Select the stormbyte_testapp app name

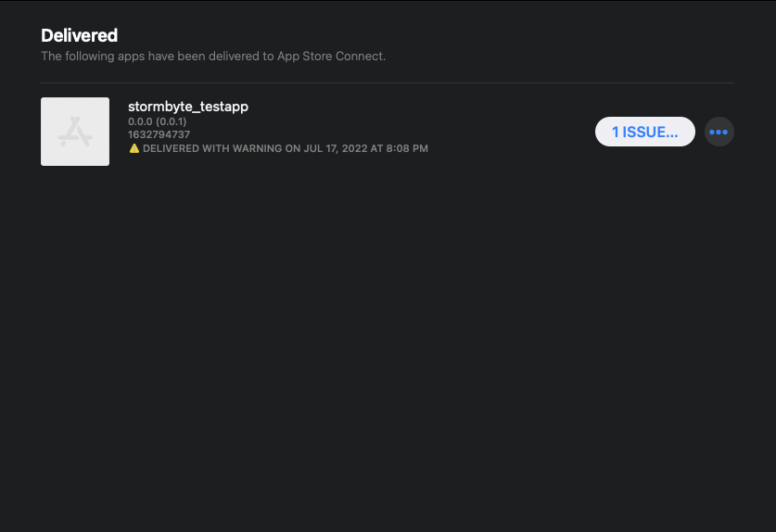[x=187, y=107]
